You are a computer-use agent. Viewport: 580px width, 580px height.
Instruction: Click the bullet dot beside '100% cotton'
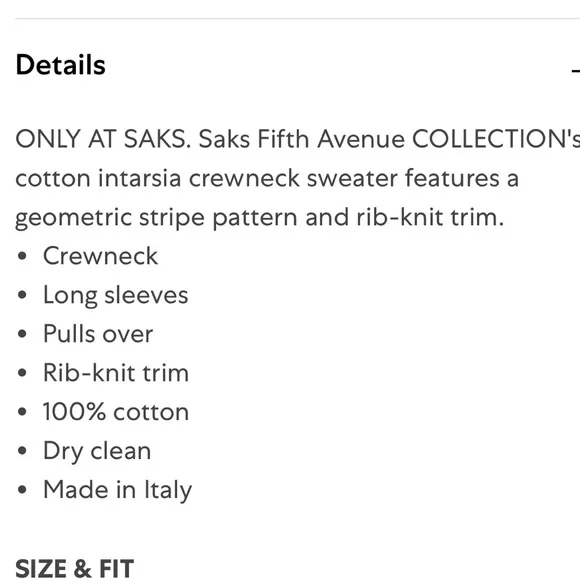(22, 412)
